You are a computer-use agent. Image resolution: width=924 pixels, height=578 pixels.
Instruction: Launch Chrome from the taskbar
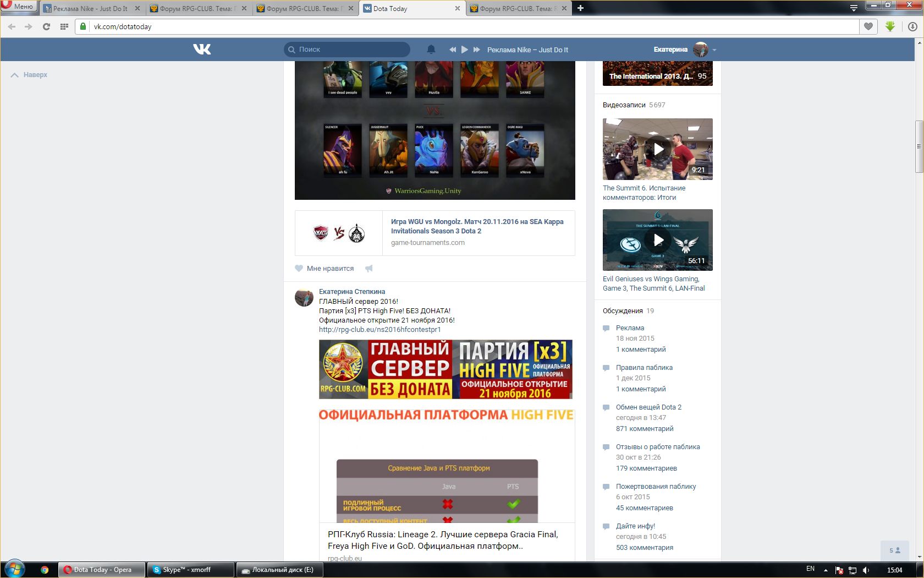tap(45, 570)
